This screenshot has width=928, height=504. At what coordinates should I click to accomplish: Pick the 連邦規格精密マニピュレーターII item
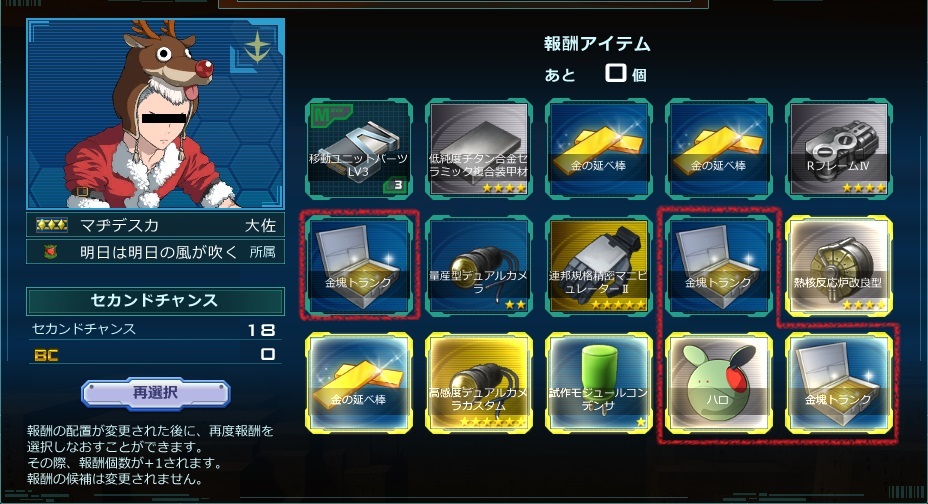click(598, 266)
